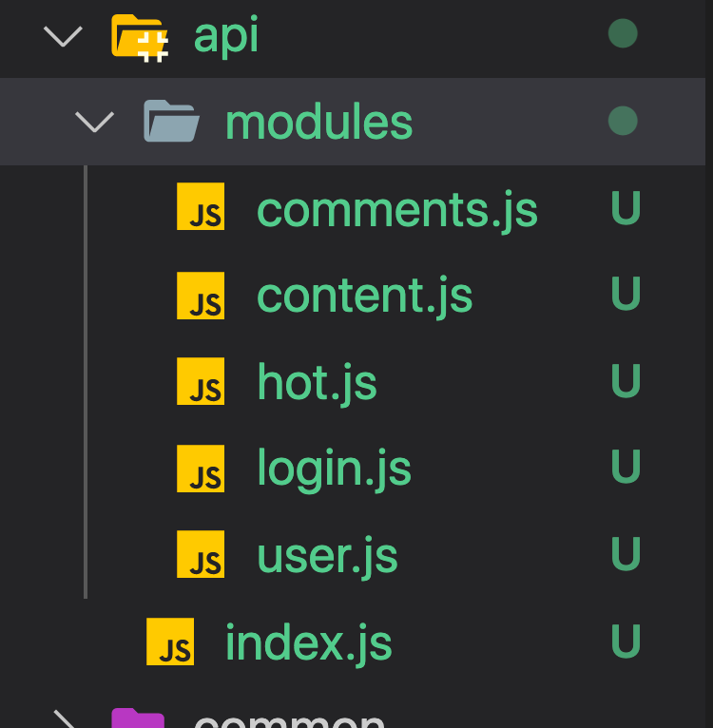Viewport: 713px width, 728px height.
Task: Click the git status dot on api
Action: click(x=623, y=34)
